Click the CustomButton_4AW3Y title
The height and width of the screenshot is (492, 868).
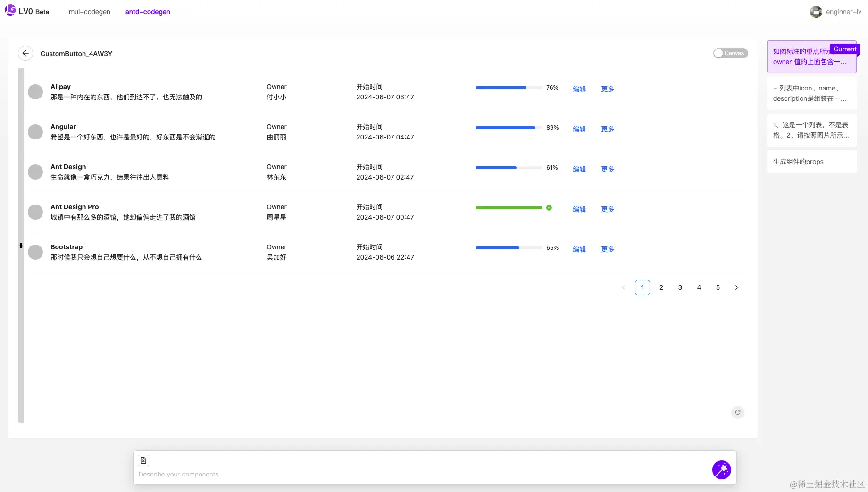coord(76,54)
